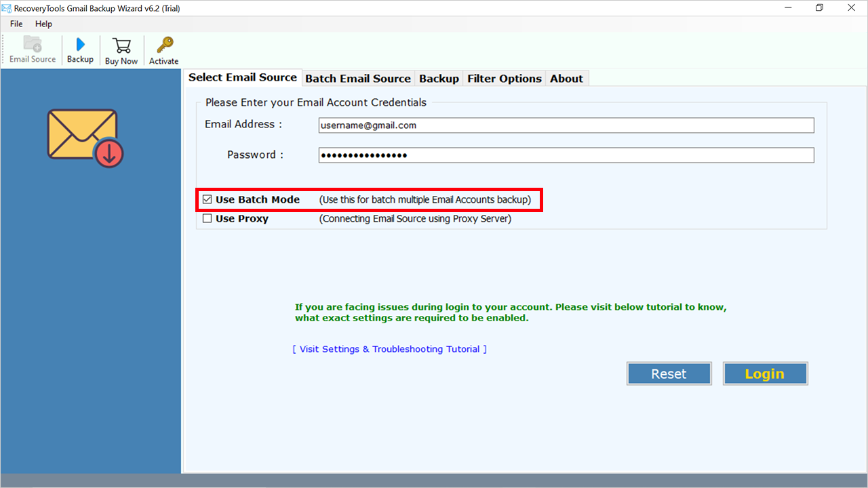The width and height of the screenshot is (868, 488).
Task: Click the Email Source toolbar icon
Action: pos(33,50)
